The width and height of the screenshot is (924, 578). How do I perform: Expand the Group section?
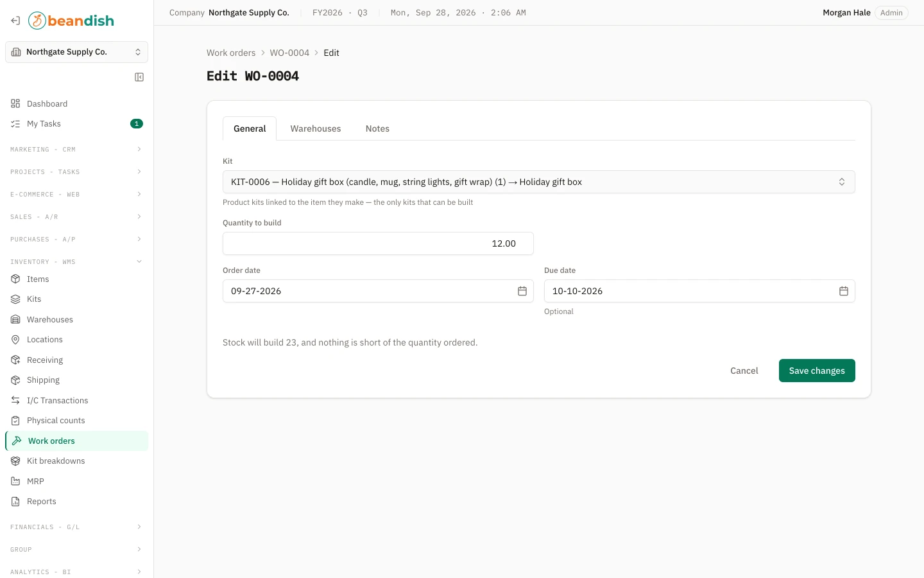76,550
